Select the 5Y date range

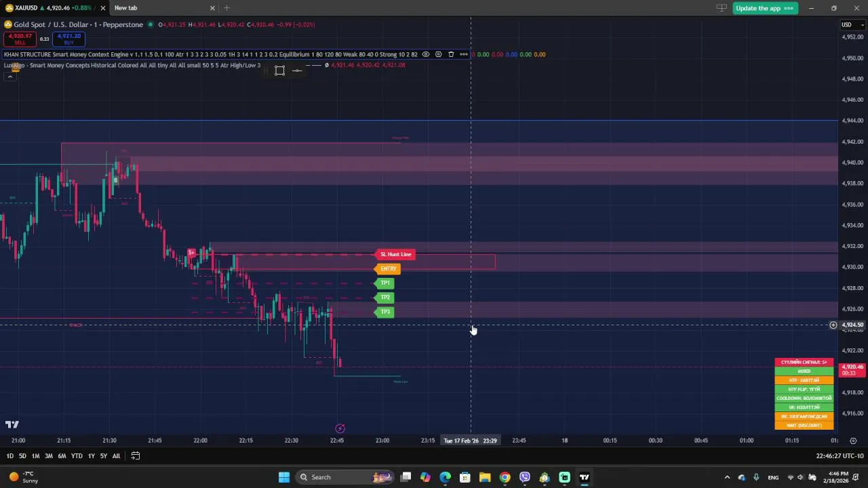103,456
